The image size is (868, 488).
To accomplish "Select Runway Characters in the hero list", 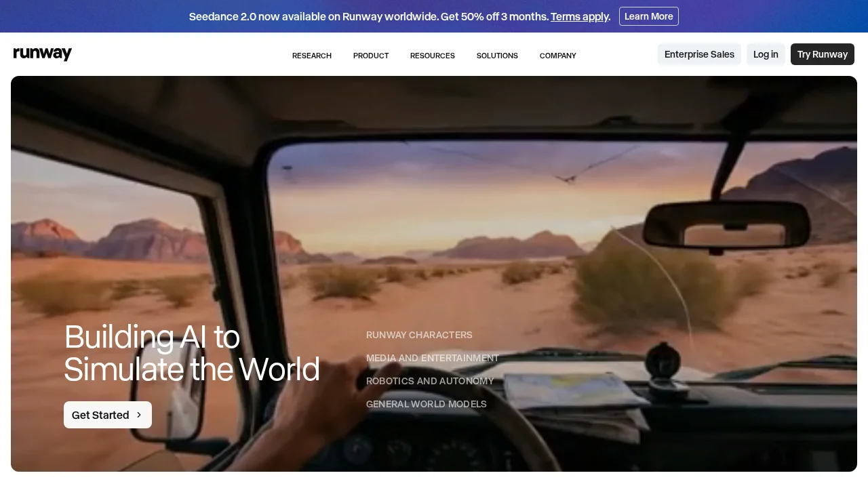I will pyautogui.click(x=419, y=335).
